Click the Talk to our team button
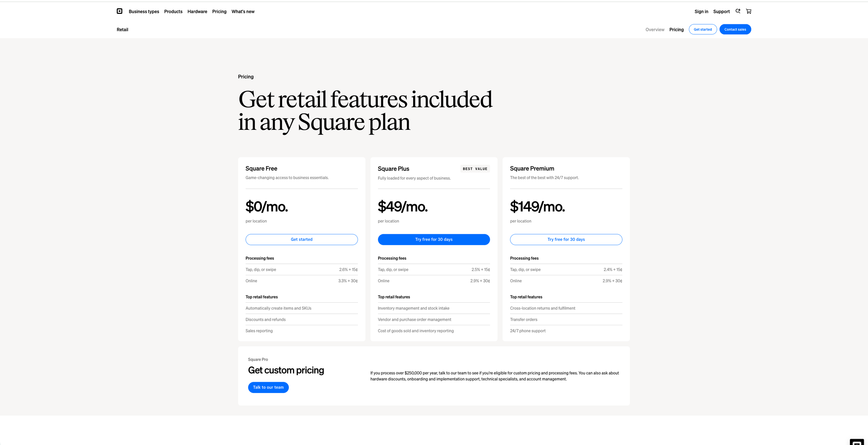Image resolution: width=868 pixels, height=445 pixels. pyautogui.click(x=268, y=387)
